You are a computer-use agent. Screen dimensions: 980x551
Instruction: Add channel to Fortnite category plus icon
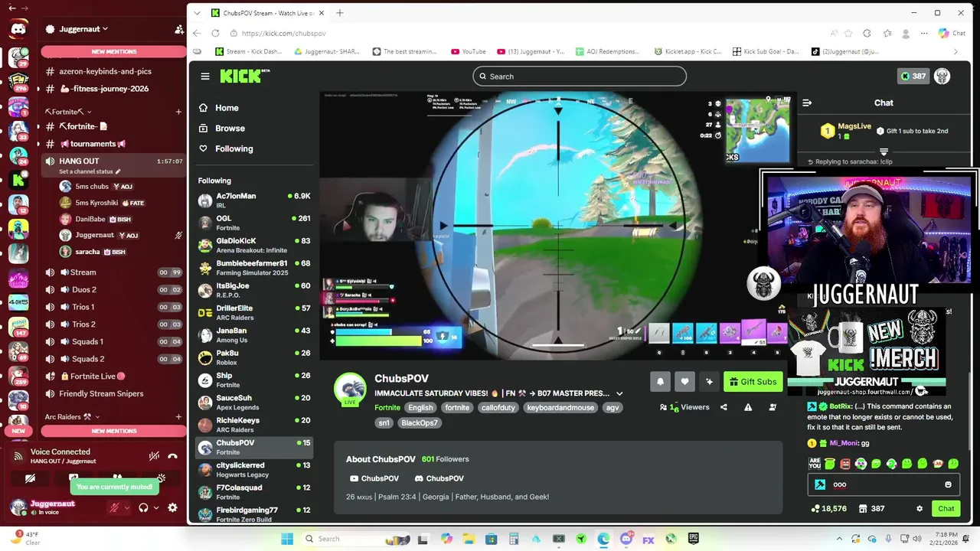tap(178, 112)
